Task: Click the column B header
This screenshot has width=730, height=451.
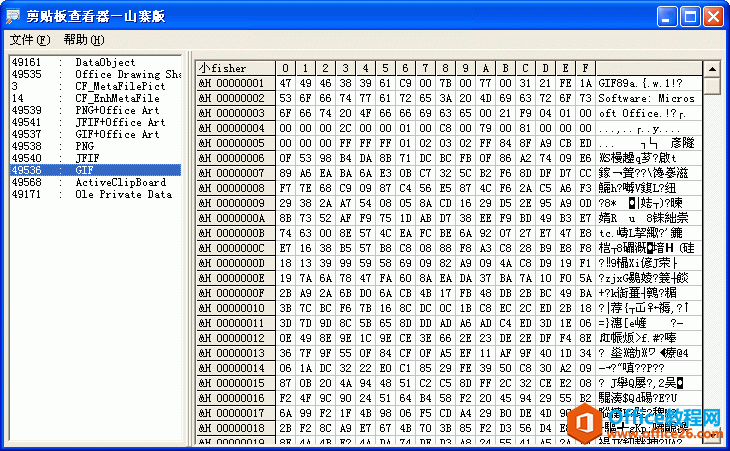Action: pyautogui.click(x=506, y=68)
